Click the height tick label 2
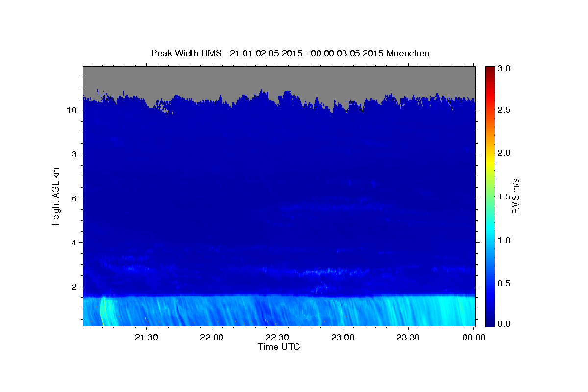588x392 pixels. point(73,286)
